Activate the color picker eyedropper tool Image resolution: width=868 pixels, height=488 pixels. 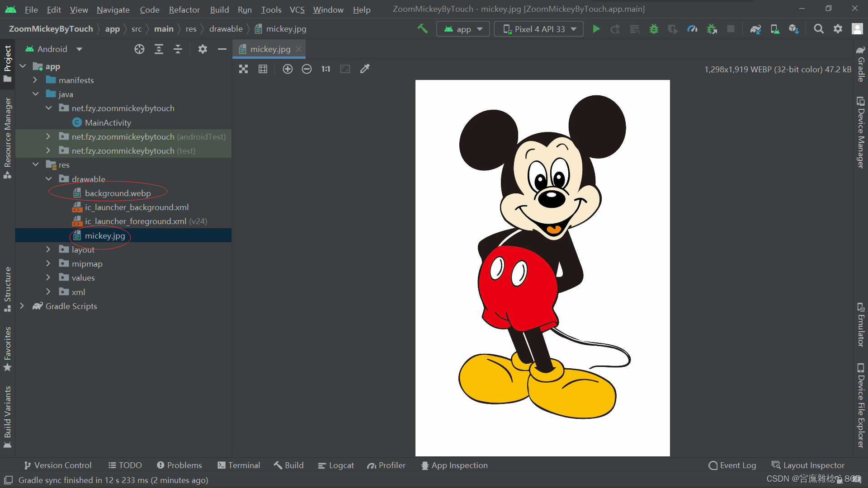[365, 69]
